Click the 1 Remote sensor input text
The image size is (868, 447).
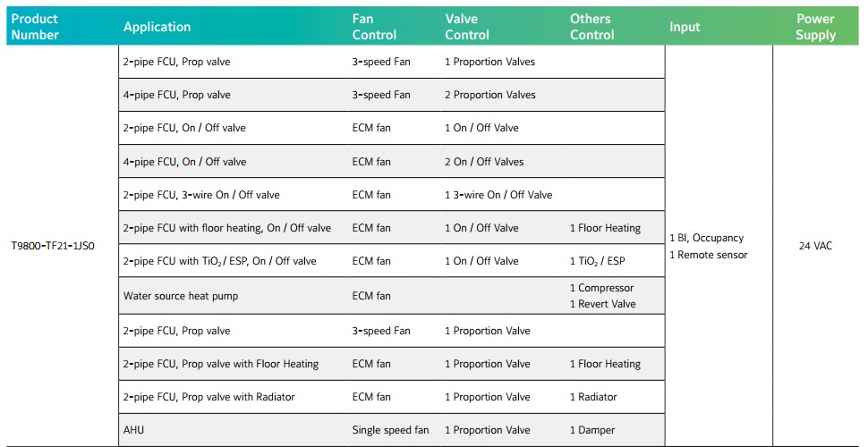708,255
